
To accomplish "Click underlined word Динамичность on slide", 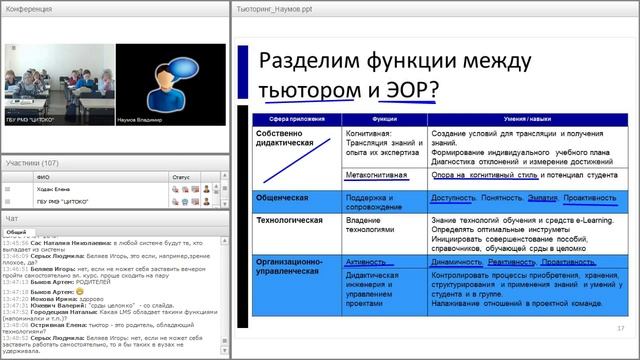I will (456, 262).
